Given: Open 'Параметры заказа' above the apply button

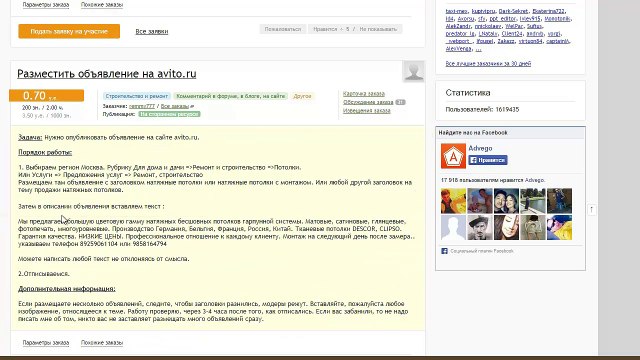Looking at the screenshot, I should pos(46,5).
